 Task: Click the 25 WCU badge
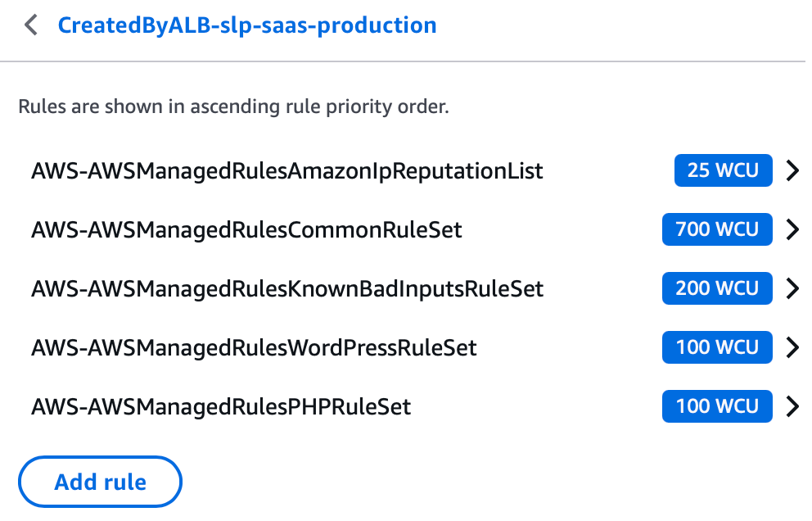coord(723,170)
